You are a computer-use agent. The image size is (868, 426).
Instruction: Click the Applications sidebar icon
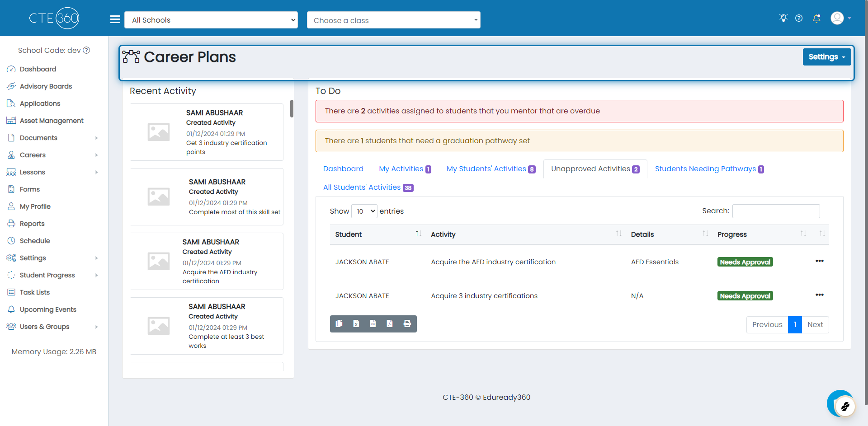tap(11, 103)
